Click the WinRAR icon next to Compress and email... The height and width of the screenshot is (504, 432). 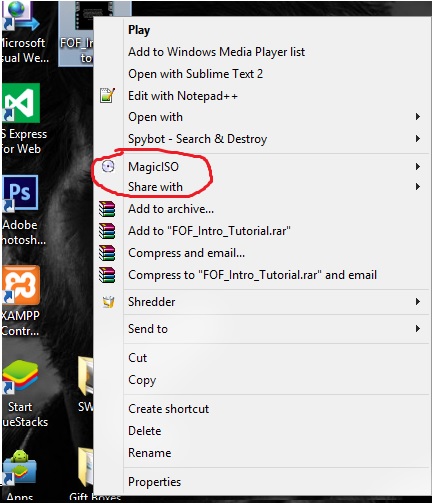[x=107, y=253]
